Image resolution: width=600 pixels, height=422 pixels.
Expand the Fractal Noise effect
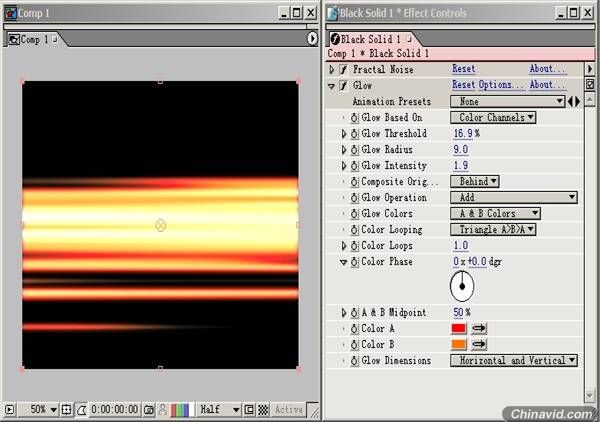(331, 69)
